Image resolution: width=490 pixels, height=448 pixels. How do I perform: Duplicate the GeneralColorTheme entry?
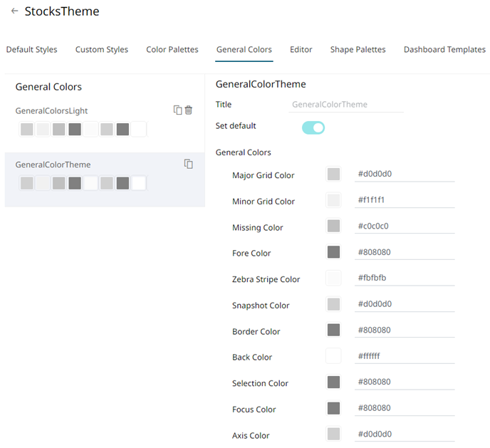pyautogui.click(x=189, y=164)
